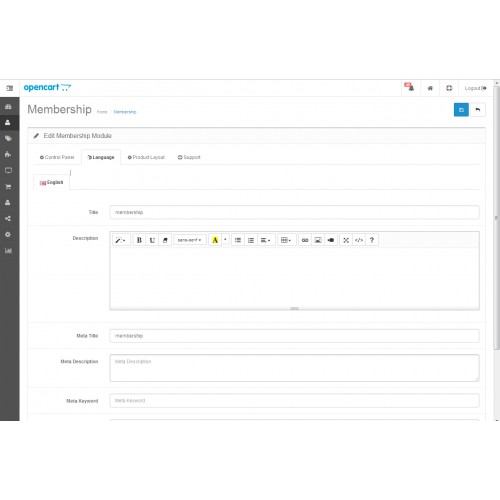This screenshot has width=500, height=500.
Task: Open the paragraph alignment dropdown
Action: tap(266, 240)
